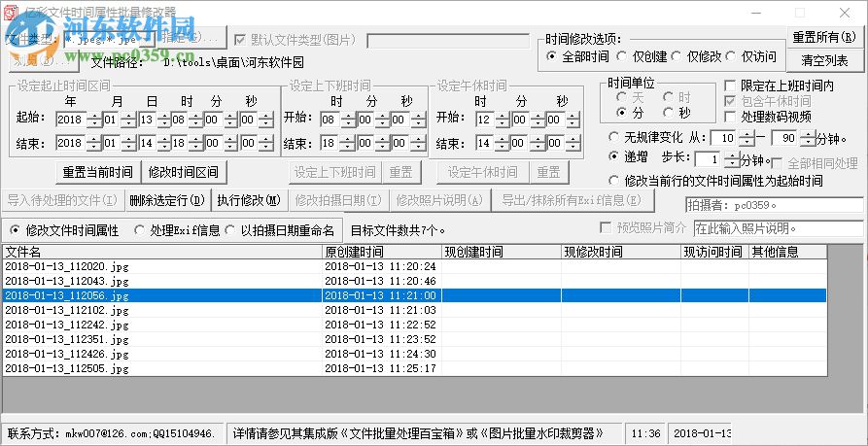The width and height of the screenshot is (868, 446).
Task: Click the spinner beside the minimum value 10
Action: pyautogui.click(x=746, y=138)
